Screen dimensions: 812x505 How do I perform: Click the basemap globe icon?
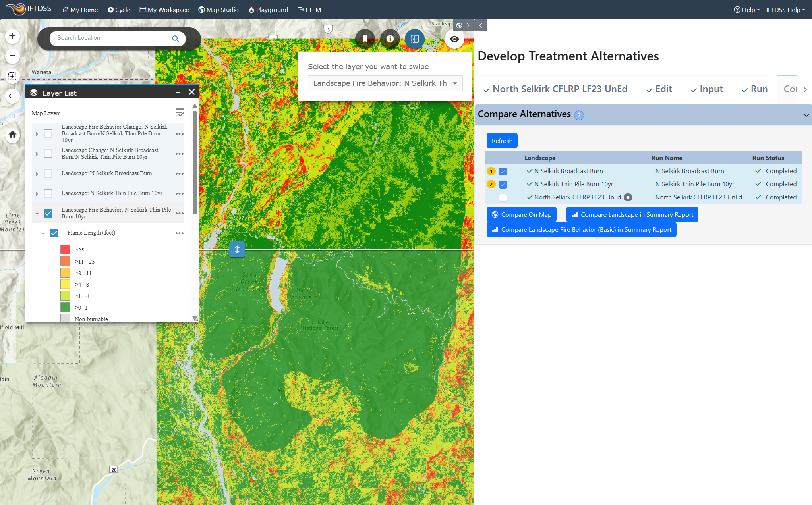459,25
